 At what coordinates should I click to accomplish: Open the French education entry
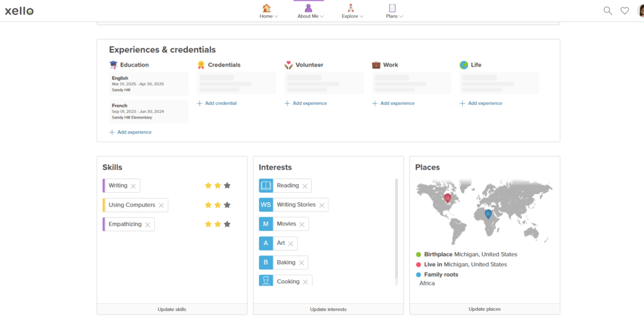[x=149, y=111]
